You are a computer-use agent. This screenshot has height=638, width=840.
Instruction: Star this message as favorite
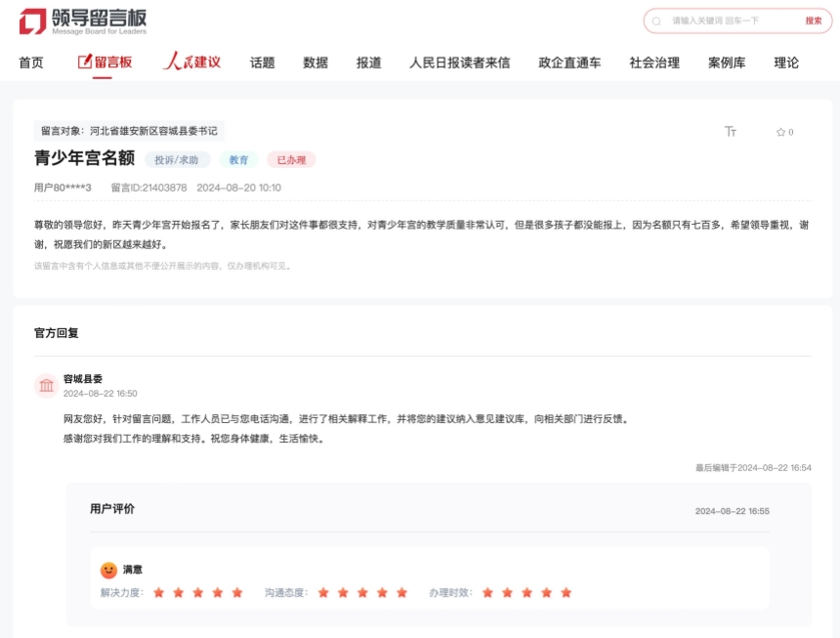pyautogui.click(x=780, y=132)
